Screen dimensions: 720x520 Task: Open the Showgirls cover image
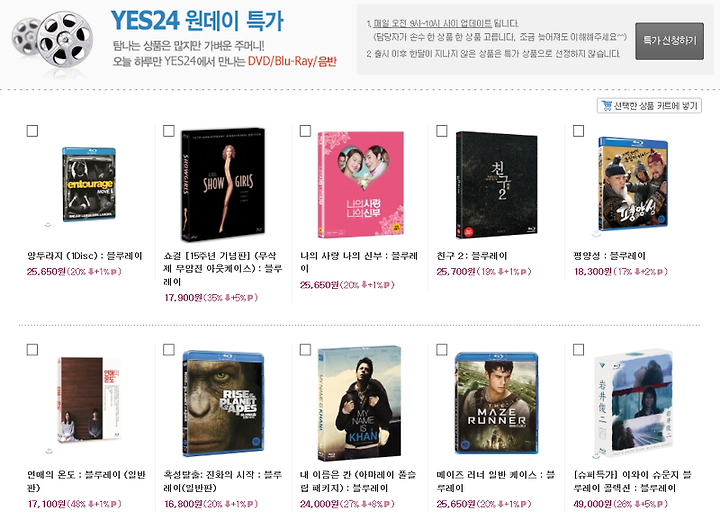coord(223,184)
